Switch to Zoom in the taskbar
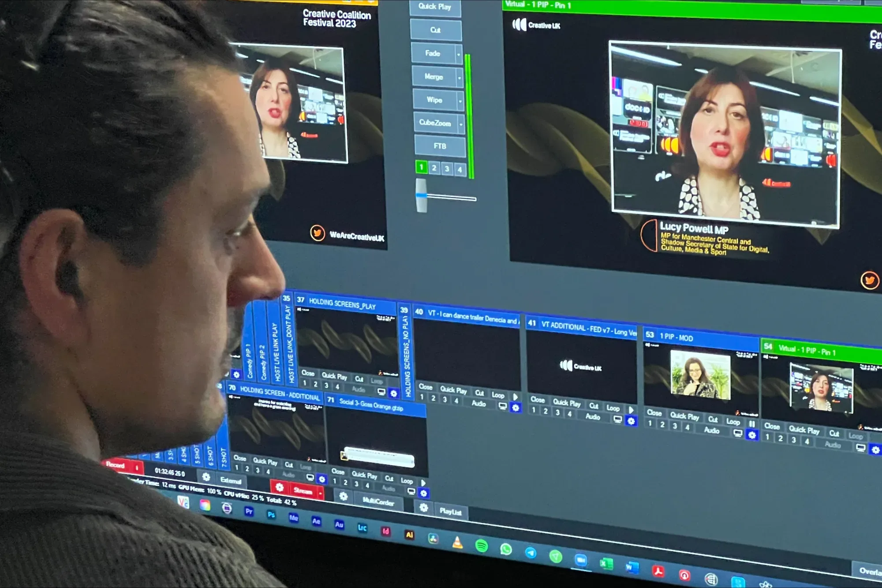Viewport: 882px width, 588px height. click(x=581, y=560)
